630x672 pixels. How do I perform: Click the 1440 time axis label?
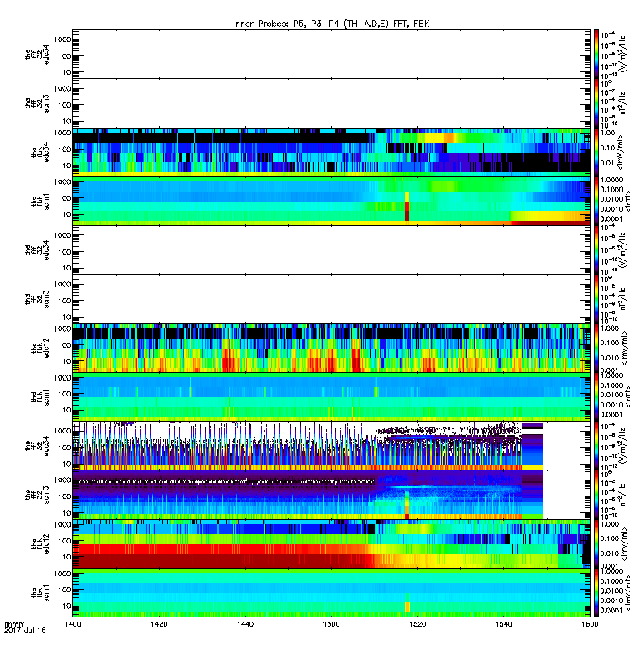point(244,624)
